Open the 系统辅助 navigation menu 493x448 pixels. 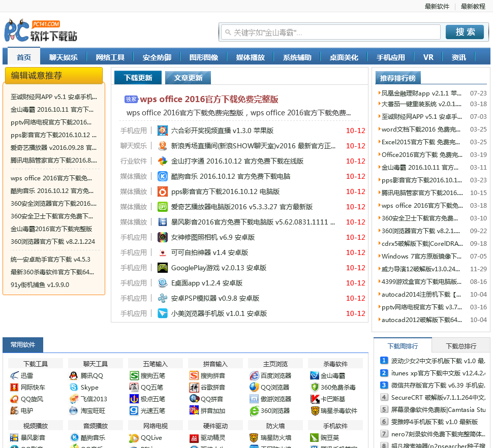(297, 57)
